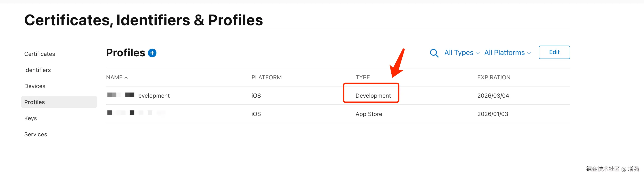This screenshot has height=177, width=644.
Task: Go to Devices section
Action: click(35, 86)
